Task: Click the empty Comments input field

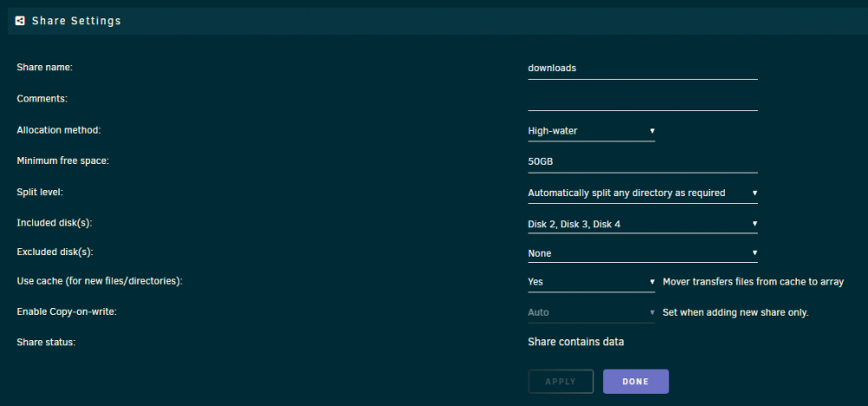Action: coord(642,100)
